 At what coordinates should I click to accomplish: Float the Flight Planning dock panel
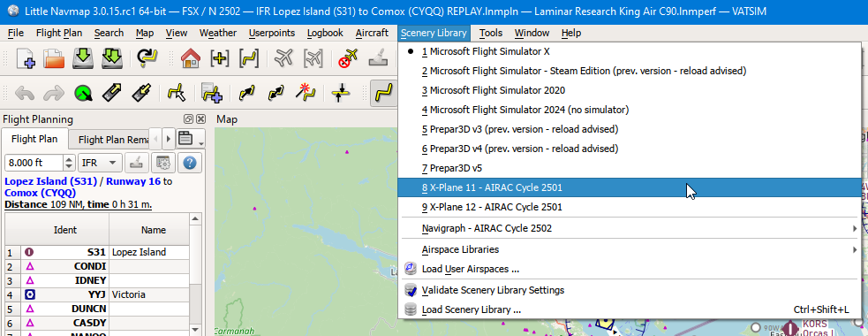click(188, 119)
